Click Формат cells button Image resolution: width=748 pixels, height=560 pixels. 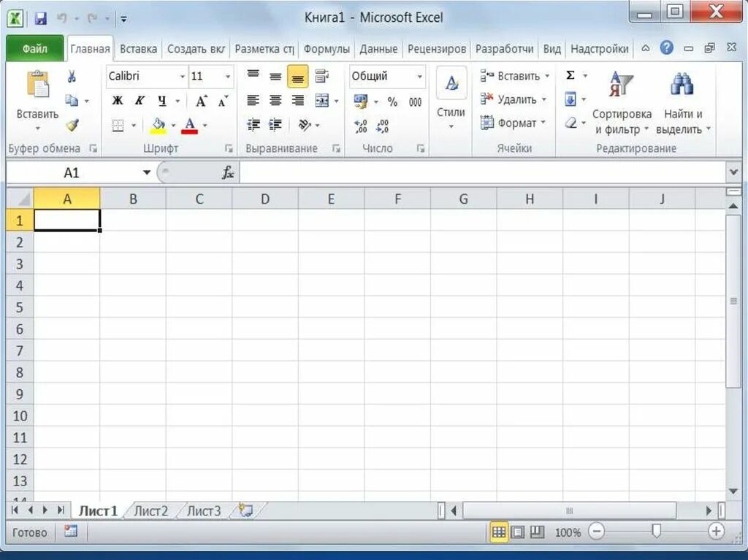tap(512, 123)
